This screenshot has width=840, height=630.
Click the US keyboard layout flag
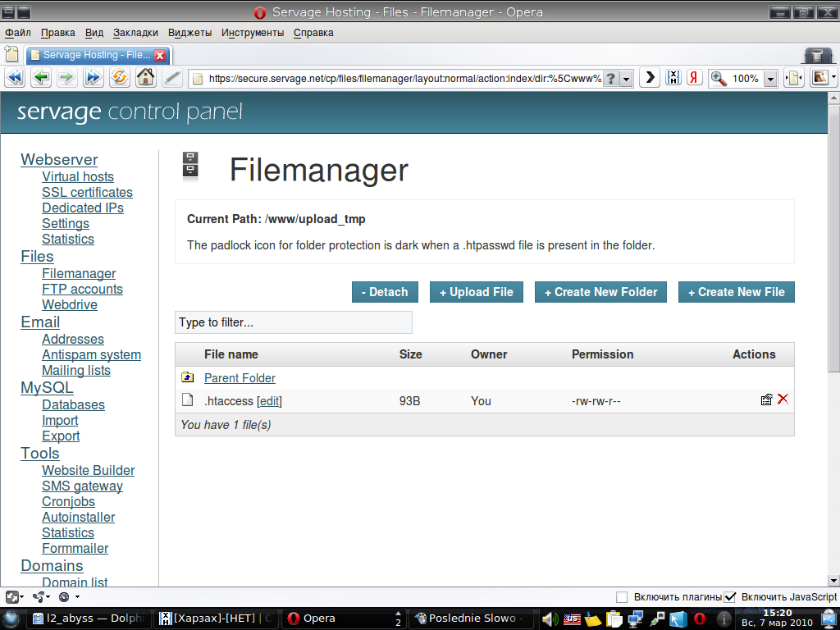[x=572, y=619]
